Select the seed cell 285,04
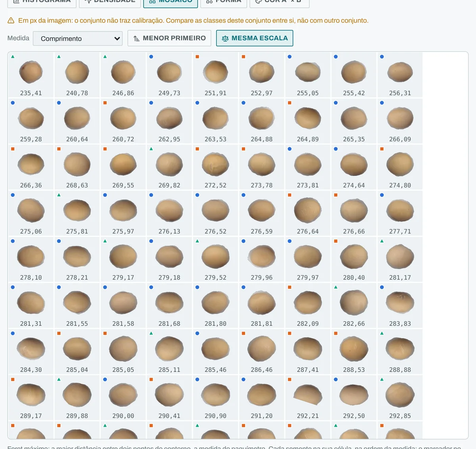 (x=77, y=352)
